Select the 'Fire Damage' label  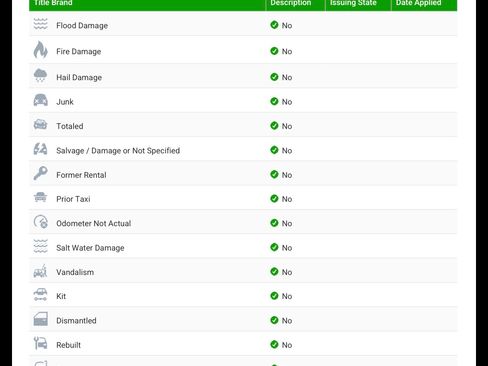79,52
